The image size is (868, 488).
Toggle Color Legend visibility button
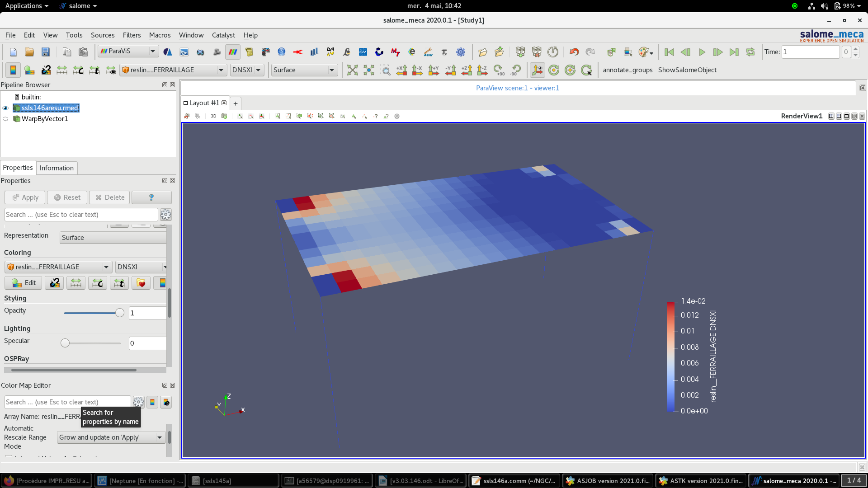click(x=13, y=70)
